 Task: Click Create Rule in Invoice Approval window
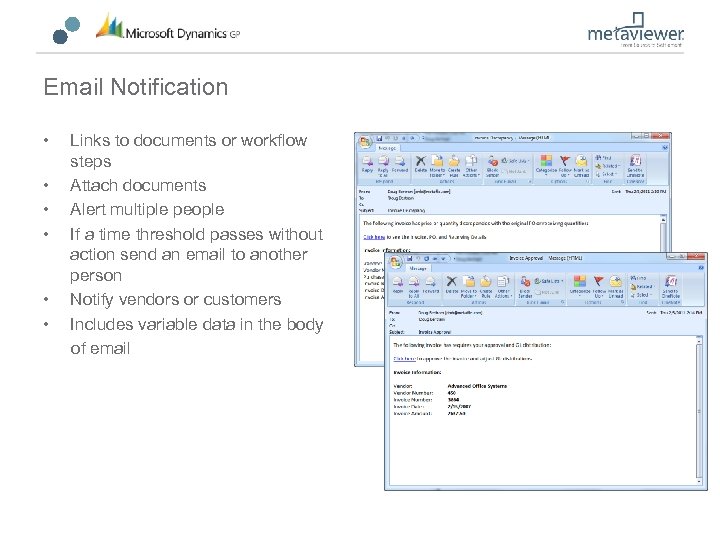click(486, 287)
